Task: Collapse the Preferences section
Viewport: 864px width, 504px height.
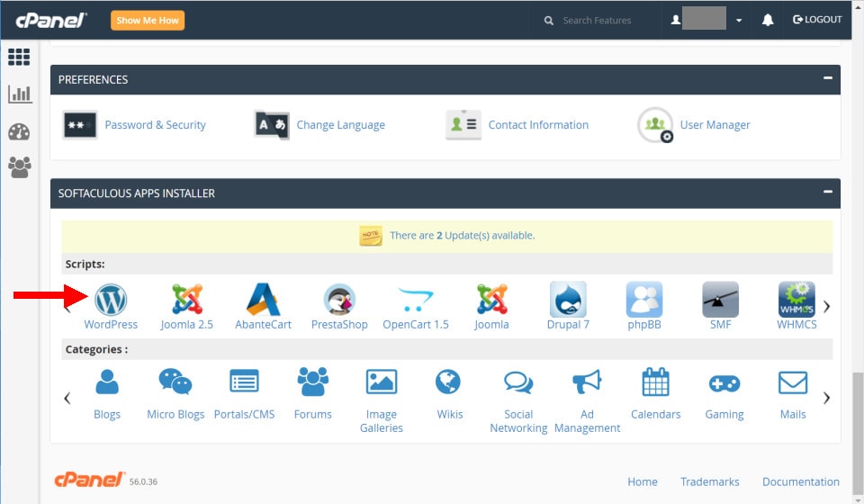Action: 828,78
